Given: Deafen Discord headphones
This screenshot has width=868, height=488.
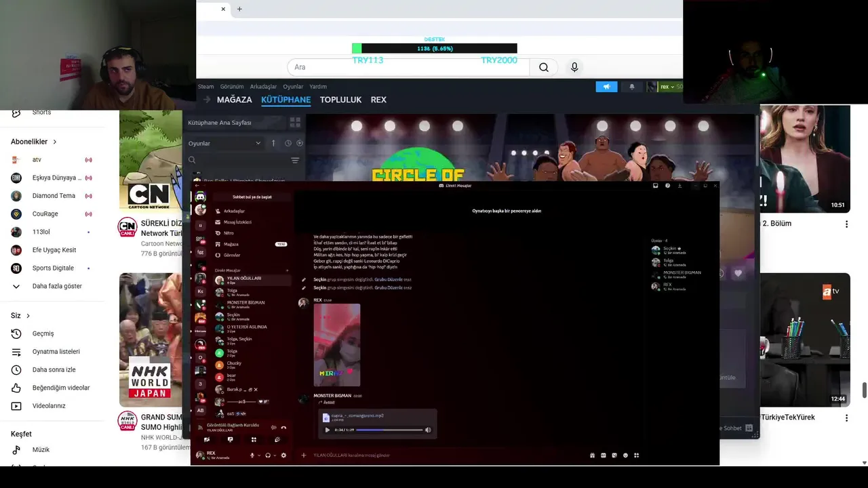Looking at the screenshot, I should point(268,455).
